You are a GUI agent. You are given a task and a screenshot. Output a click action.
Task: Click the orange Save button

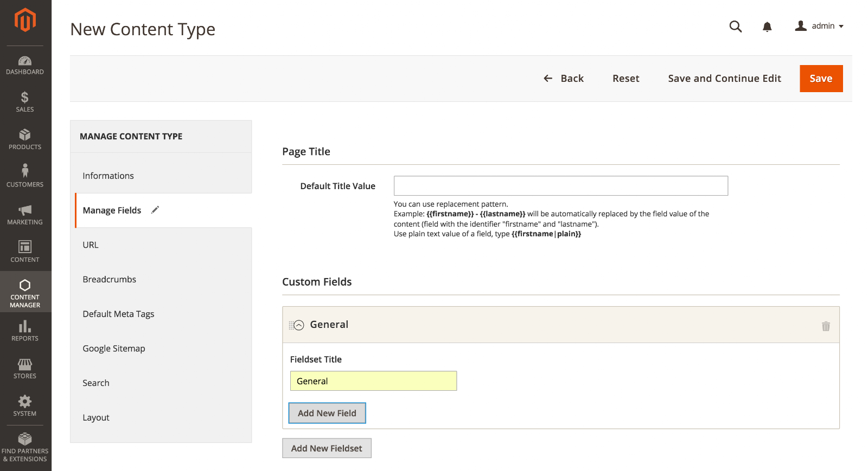point(821,79)
